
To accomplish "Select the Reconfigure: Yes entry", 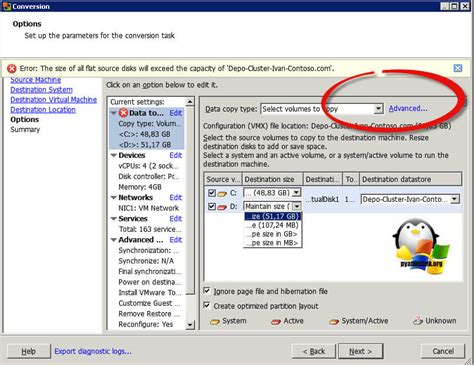I will [146, 324].
